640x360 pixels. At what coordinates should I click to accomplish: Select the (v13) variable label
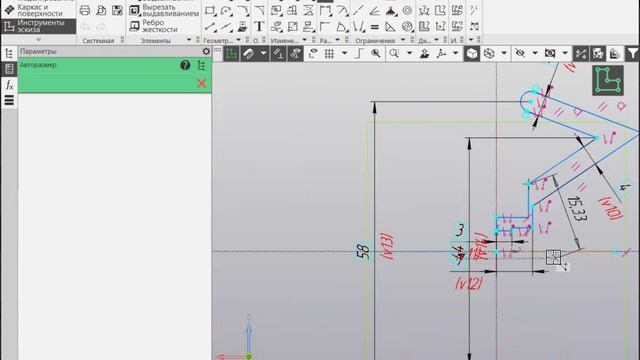pyautogui.click(x=387, y=246)
